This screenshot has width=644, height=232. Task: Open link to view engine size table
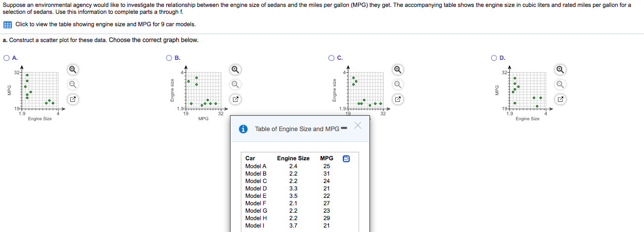coord(105,24)
